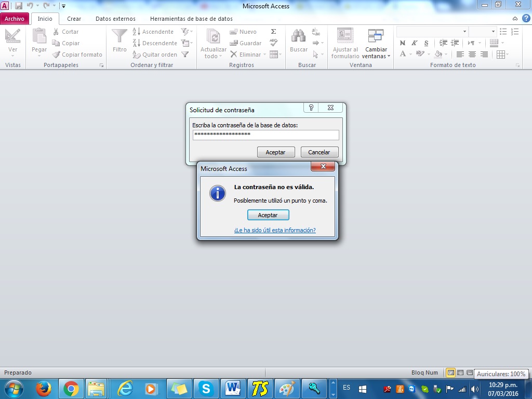Switch to the Inicio ribbon tab
532x399 pixels.
coord(45,19)
